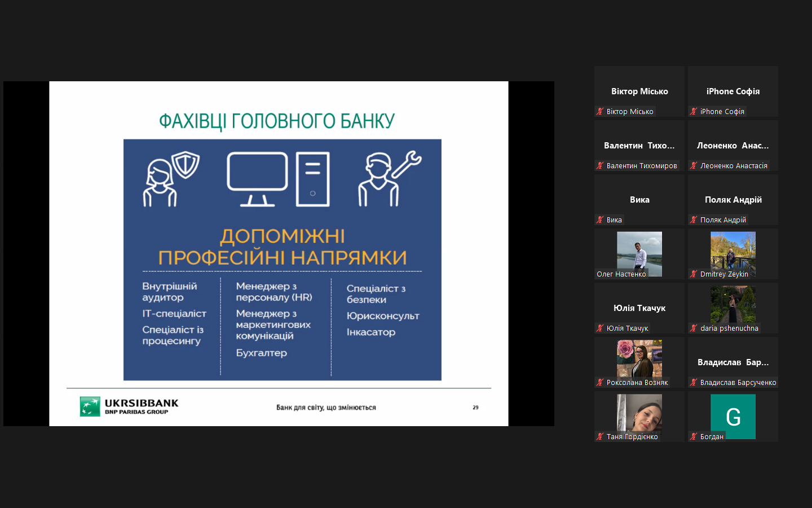
Task: Click the Вика participant tile name
Action: coord(639,200)
